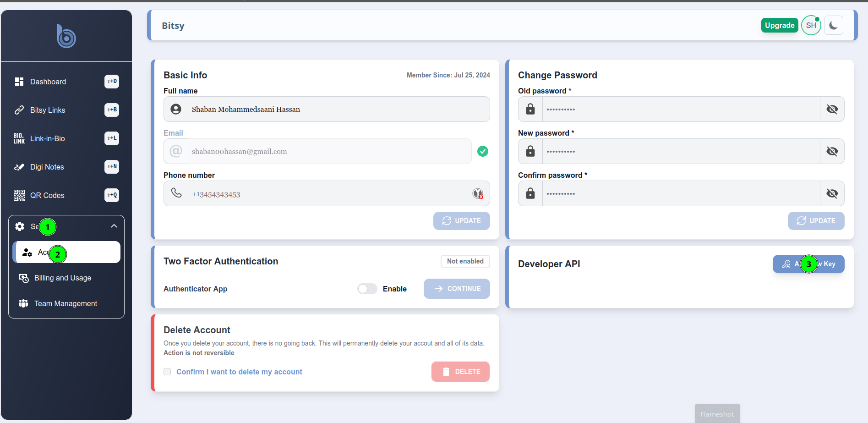The width and height of the screenshot is (868, 423).
Task: Enable the Authenticator App toggle
Action: [x=367, y=289]
